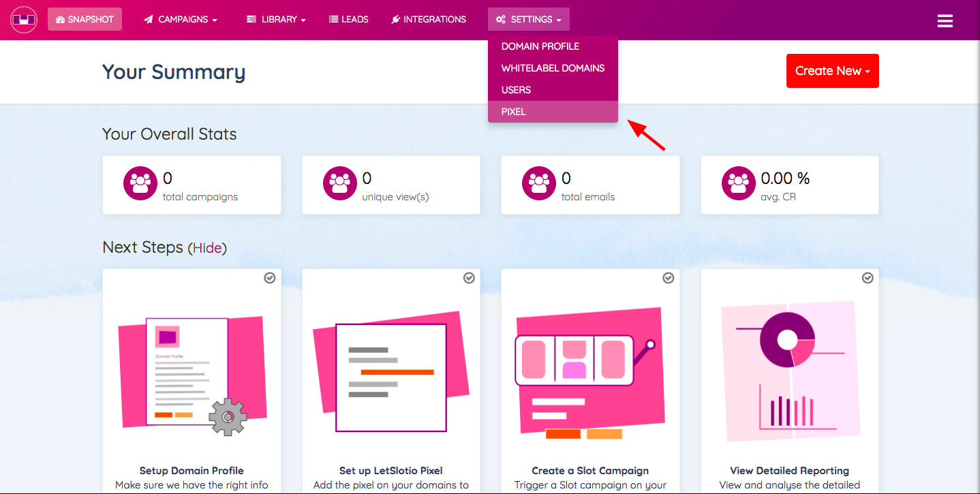Open the Create New dropdown button
The height and width of the screenshot is (494, 980).
832,71
